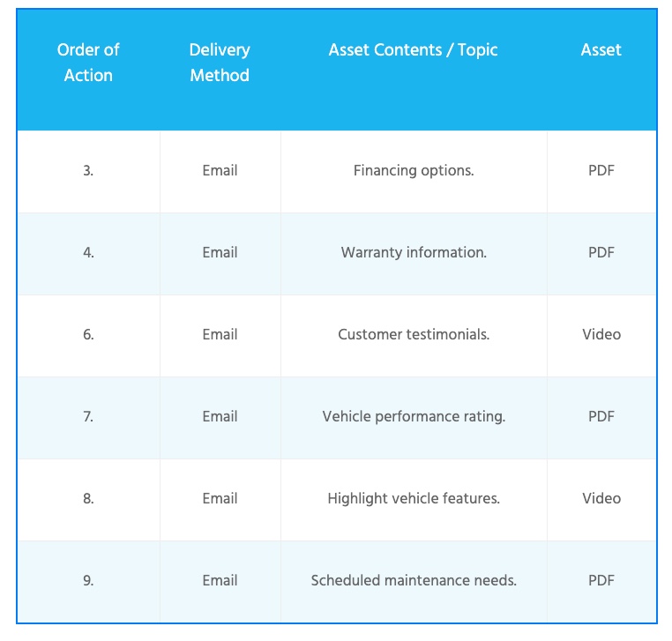Click the "Order of Action" column header
Viewport: 672px width, 641px height.
pyautogui.click(x=88, y=63)
